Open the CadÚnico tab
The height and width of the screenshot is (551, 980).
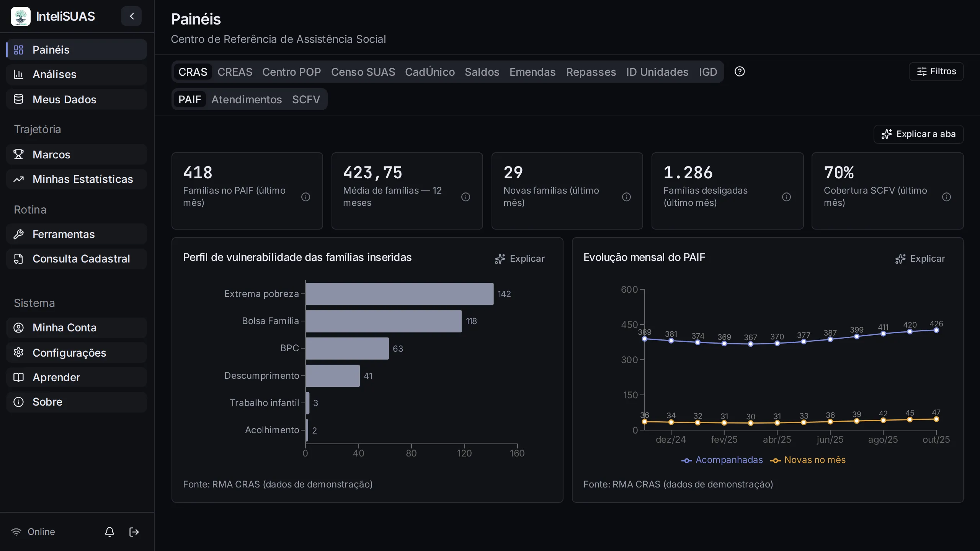pyautogui.click(x=430, y=72)
